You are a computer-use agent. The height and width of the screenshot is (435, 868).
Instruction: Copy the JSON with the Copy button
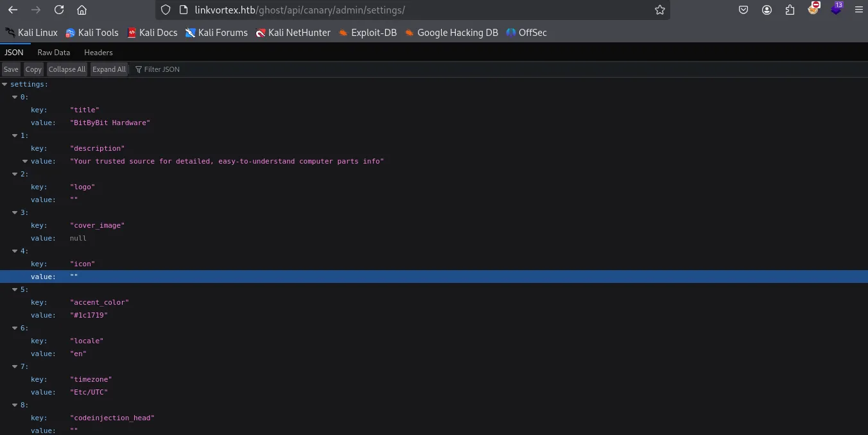coord(33,69)
